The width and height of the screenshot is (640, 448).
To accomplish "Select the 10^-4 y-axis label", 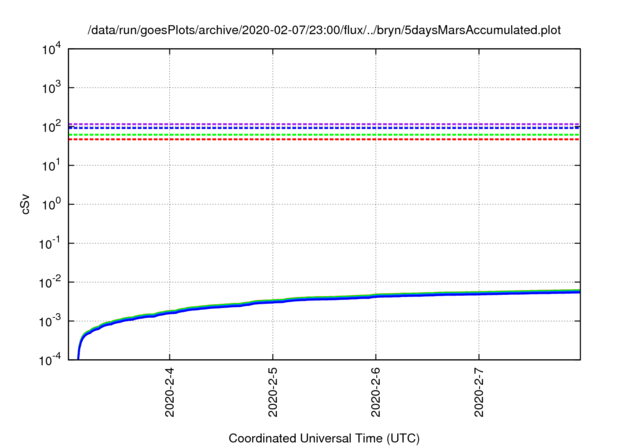I will point(50,360).
